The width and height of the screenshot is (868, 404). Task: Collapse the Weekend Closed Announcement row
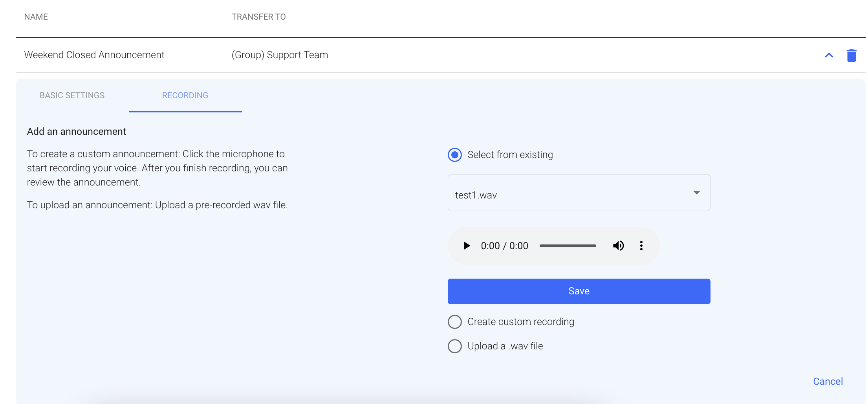tap(829, 55)
